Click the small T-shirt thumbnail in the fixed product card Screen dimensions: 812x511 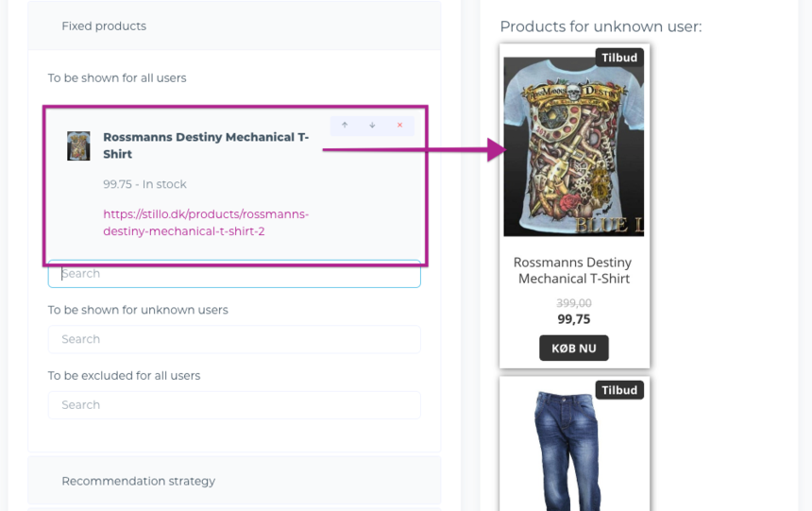78,146
